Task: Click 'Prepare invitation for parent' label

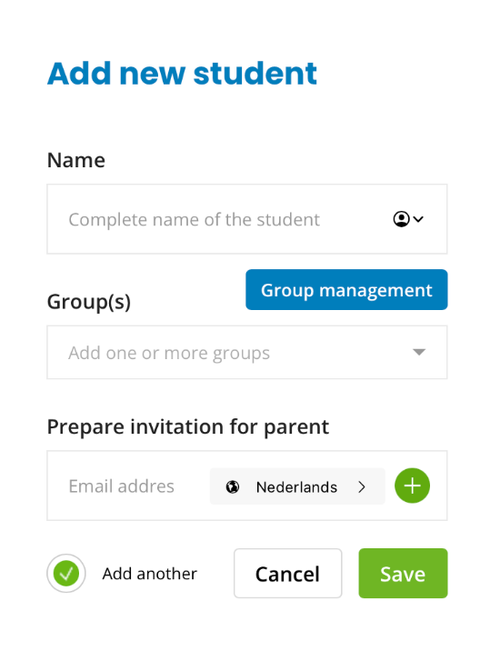Action: [188, 427]
